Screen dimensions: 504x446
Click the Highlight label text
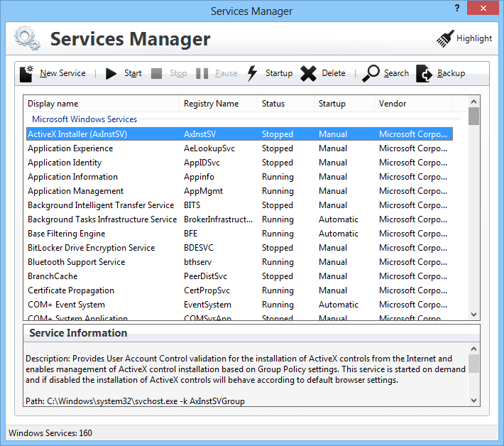474,38
